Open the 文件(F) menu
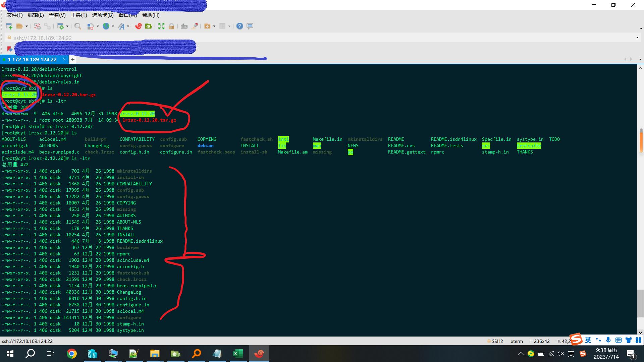This screenshot has width=644, height=362. point(14,15)
